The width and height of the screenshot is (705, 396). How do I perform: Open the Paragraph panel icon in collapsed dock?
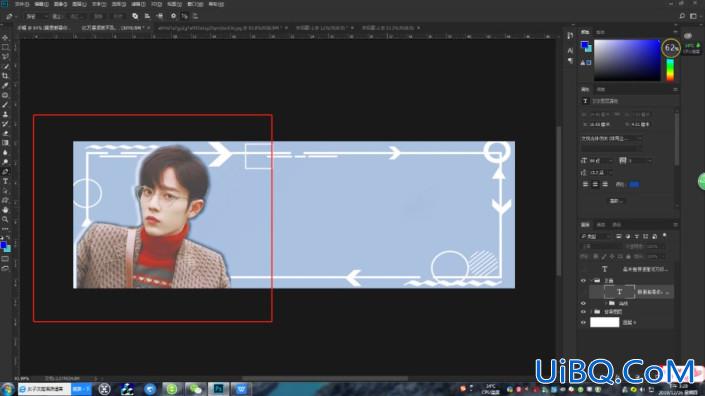(x=570, y=61)
